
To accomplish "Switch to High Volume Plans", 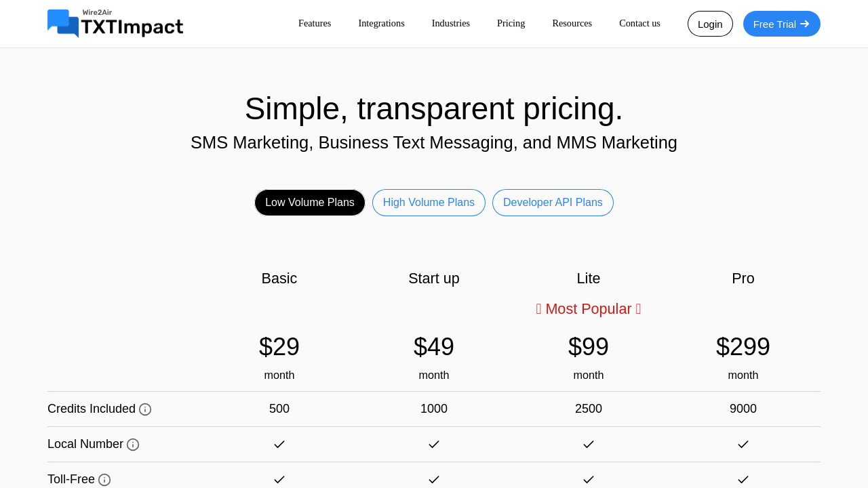I will point(429,203).
